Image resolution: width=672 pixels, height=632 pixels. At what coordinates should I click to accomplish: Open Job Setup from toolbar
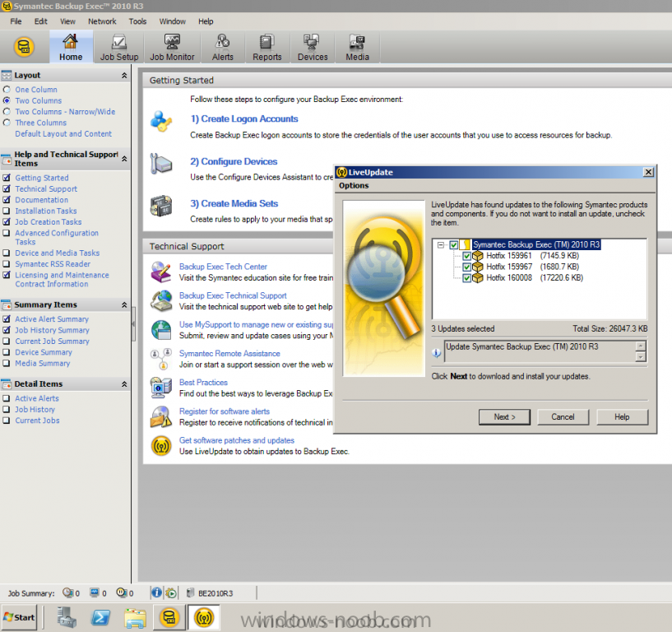click(x=119, y=47)
